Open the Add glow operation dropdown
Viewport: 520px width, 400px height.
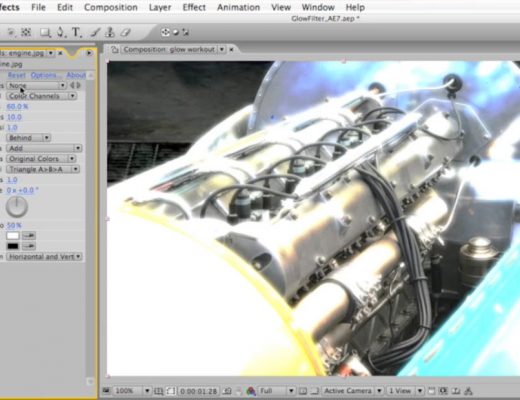coord(44,148)
